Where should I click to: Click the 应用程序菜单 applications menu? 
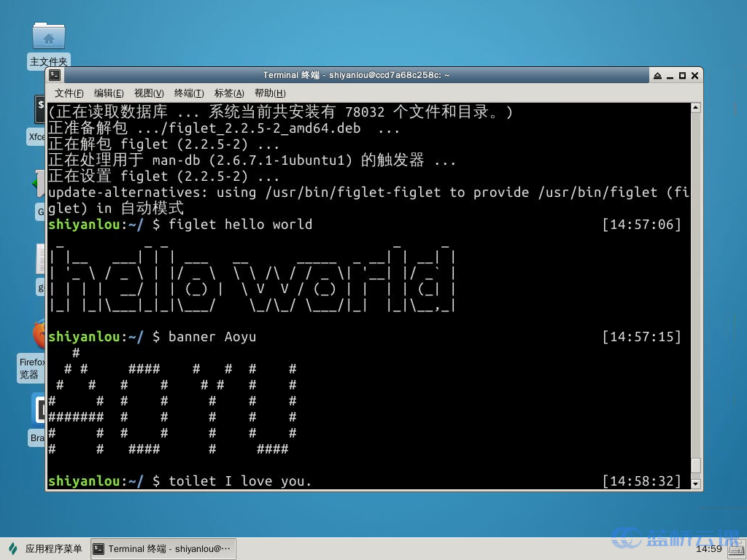click(x=45, y=549)
